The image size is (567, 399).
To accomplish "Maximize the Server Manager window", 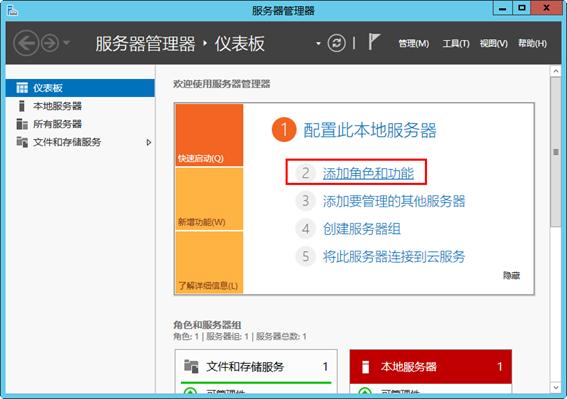I will pyautogui.click(x=521, y=9).
